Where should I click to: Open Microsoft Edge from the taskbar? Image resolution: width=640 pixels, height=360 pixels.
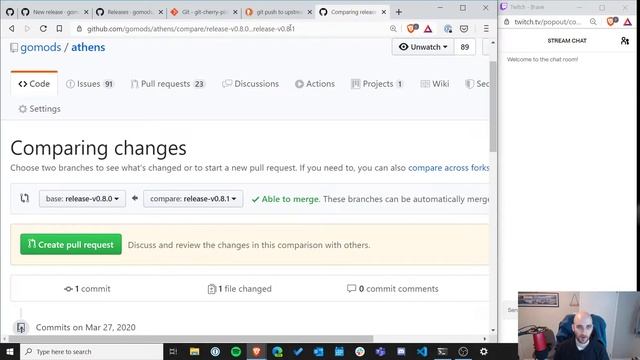[x=277, y=351]
